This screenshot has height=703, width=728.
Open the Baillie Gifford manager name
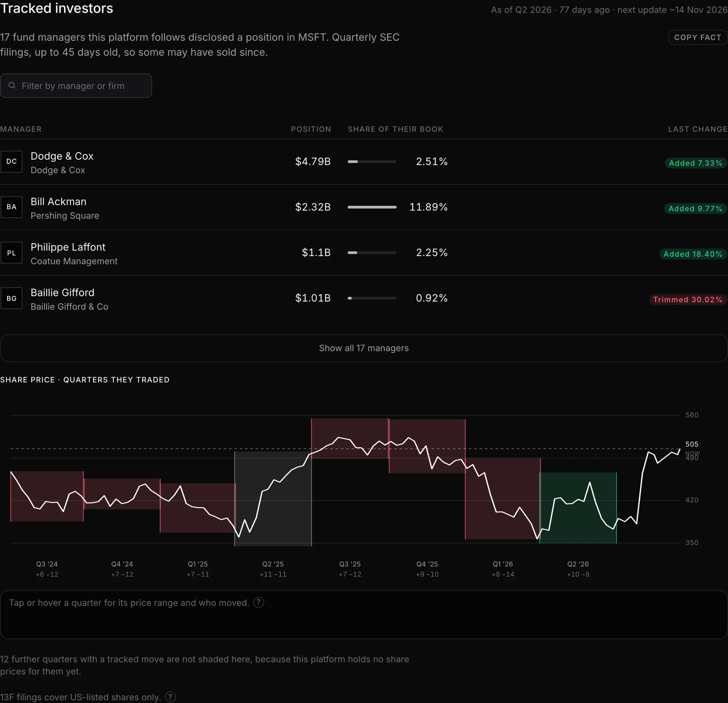tap(62, 292)
